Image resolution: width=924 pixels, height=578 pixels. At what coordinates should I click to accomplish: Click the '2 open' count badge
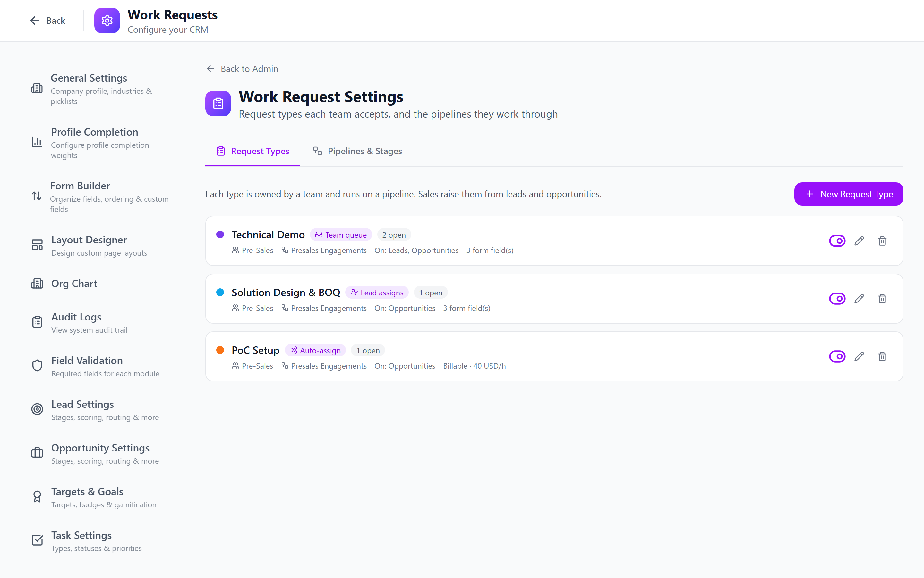[394, 235]
